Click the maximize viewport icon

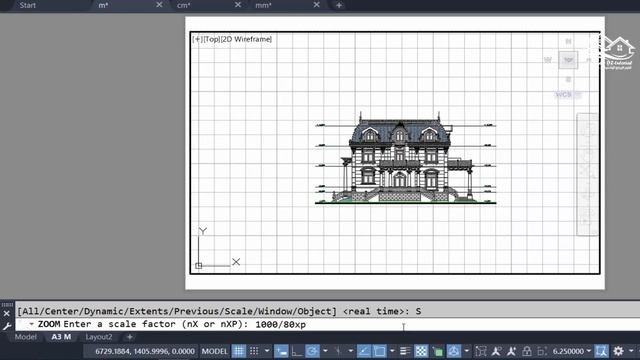pyautogui.click(x=481, y=351)
